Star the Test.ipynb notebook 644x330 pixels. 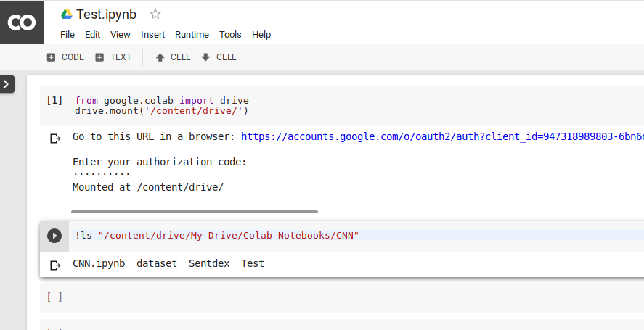pyautogui.click(x=155, y=14)
